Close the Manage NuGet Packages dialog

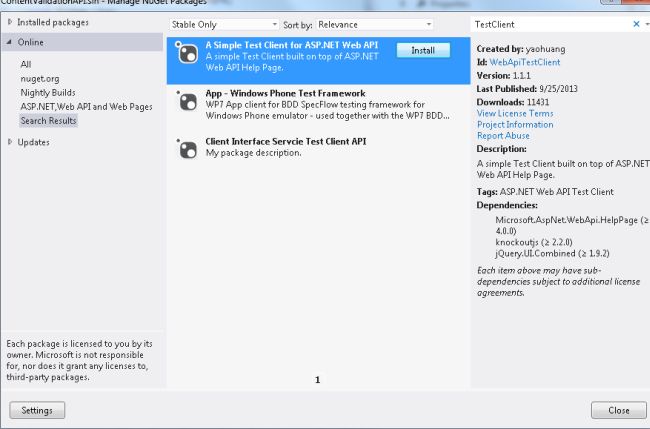point(618,410)
